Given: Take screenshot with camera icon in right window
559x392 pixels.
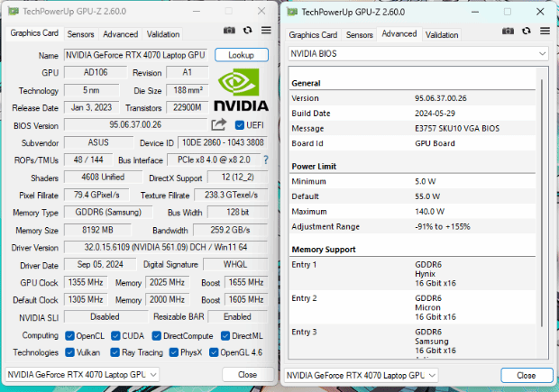Looking at the screenshot, I should tap(508, 31).
